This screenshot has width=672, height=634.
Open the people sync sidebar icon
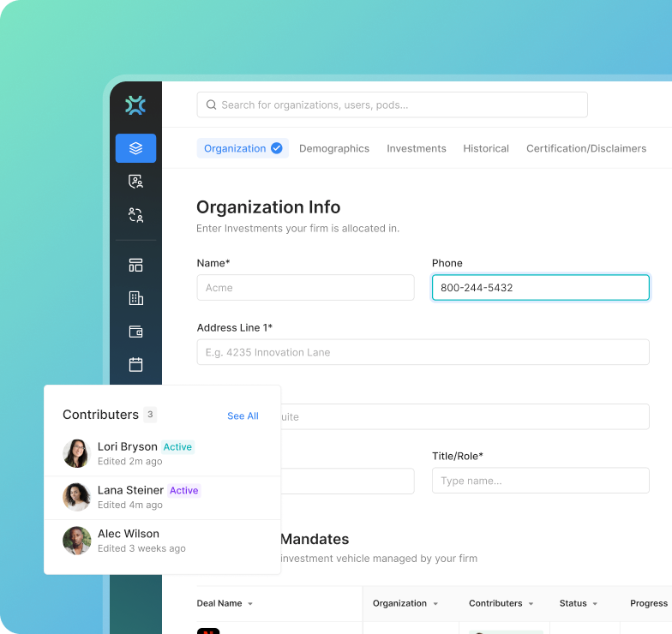(x=135, y=214)
